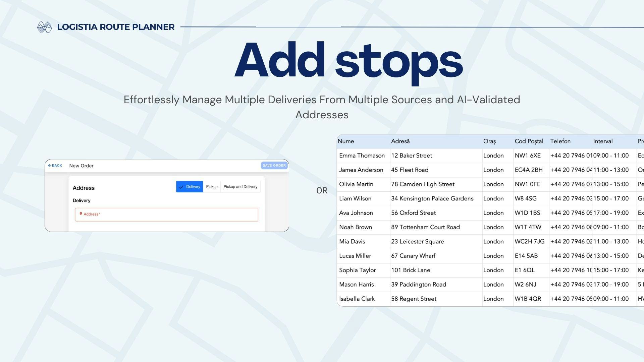Click the NW1 6XE postal code cell
Image resolution: width=644 pixels, height=362 pixels.
531,156
